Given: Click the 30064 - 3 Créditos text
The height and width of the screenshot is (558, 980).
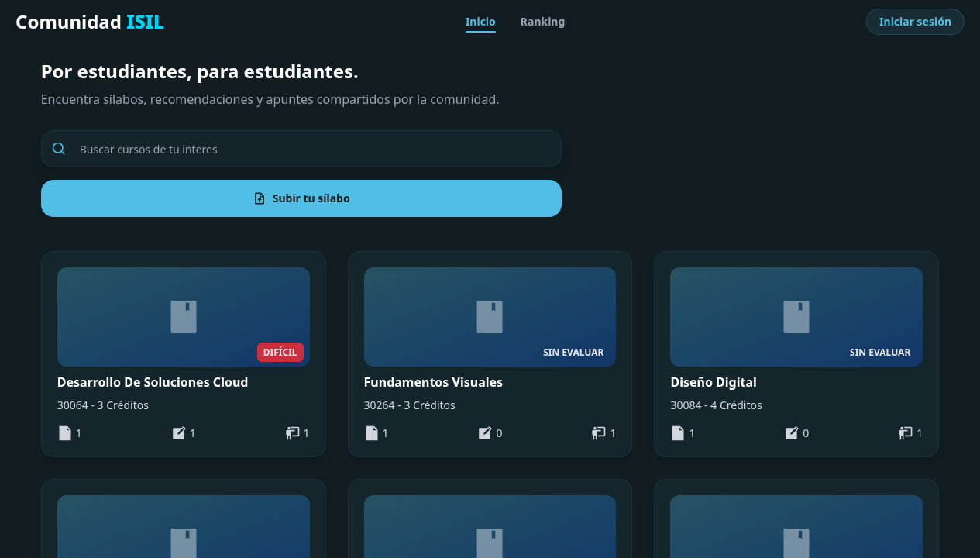Looking at the screenshot, I should 103,405.
